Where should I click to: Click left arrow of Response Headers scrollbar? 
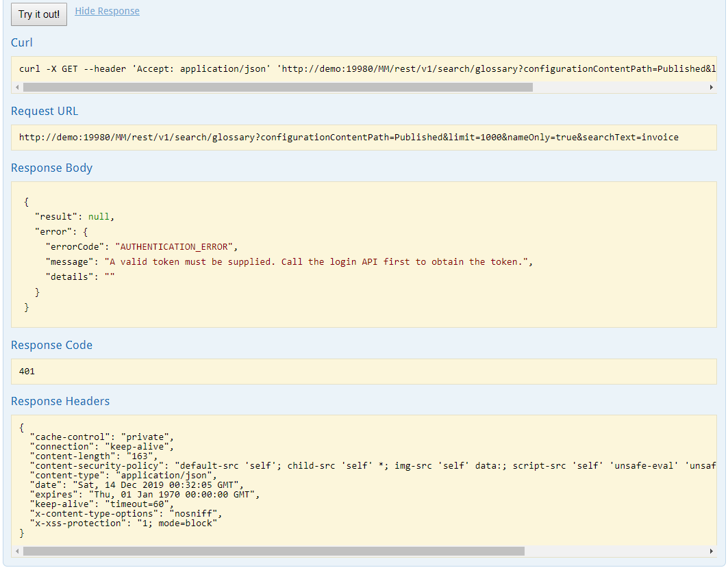coord(17,551)
